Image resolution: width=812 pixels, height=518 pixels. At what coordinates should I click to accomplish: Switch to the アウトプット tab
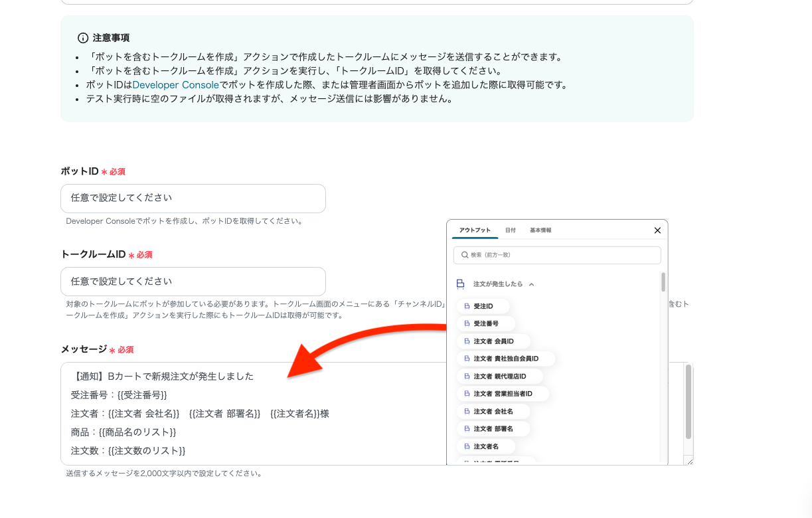point(475,230)
